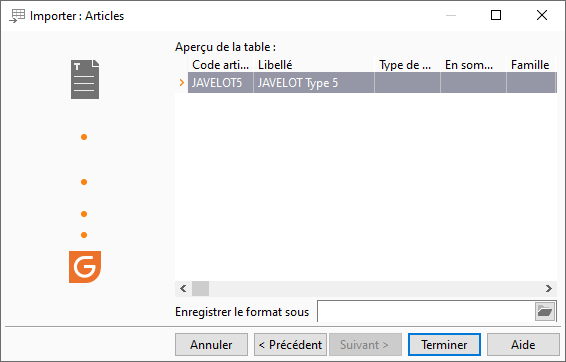
Task: Open help via the Aide button
Action: pyautogui.click(x=523, y=345)
